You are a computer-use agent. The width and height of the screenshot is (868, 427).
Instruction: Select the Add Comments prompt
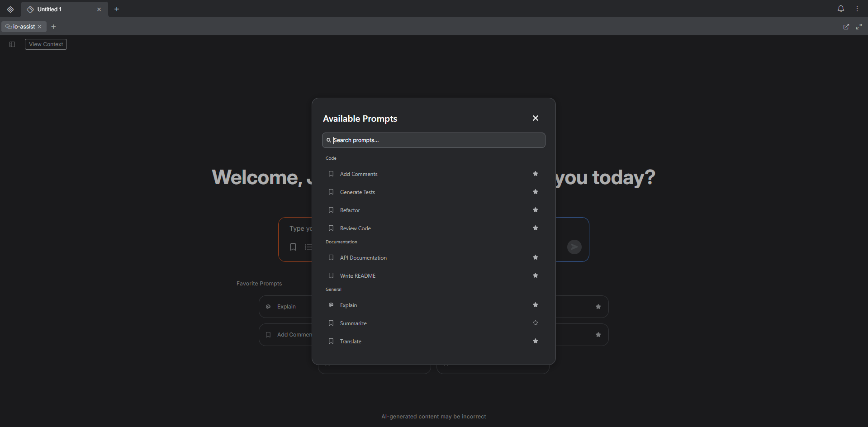(433, 174)
